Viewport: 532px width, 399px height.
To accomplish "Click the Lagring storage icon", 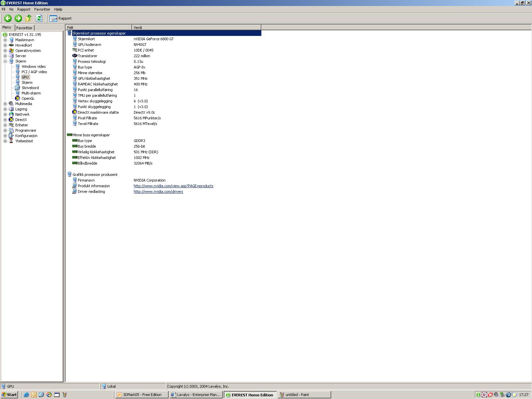I will 11,109.
